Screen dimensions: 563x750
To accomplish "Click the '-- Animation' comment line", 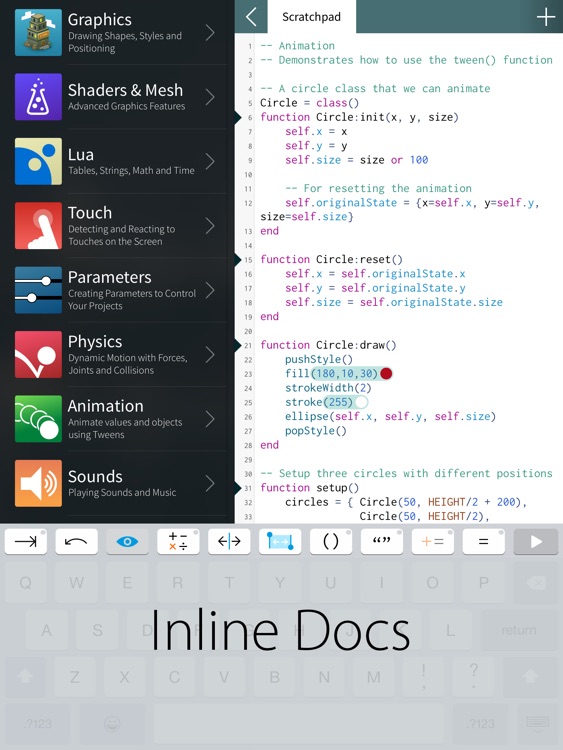I will (297, 46).
